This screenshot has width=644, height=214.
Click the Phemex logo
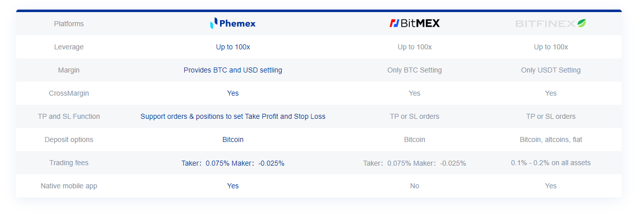click(x=233, y=23)
